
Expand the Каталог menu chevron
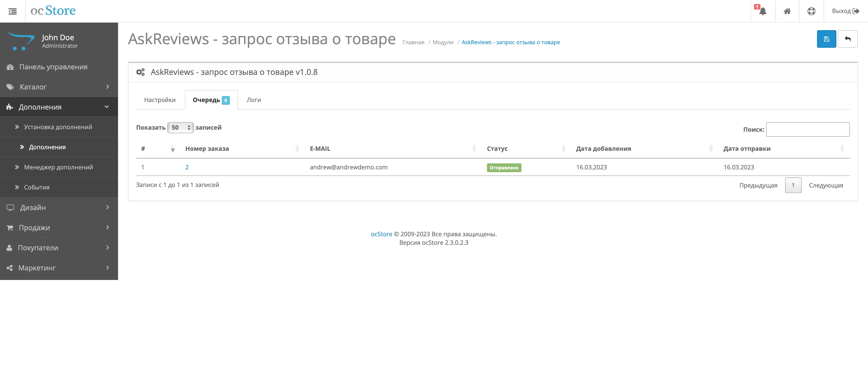coord(107,87)
